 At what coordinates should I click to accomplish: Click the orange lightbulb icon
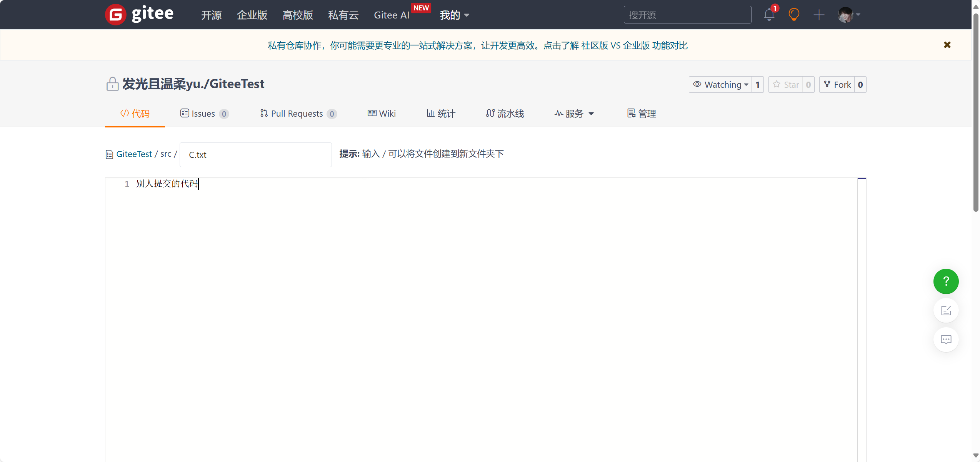(794, 15)
